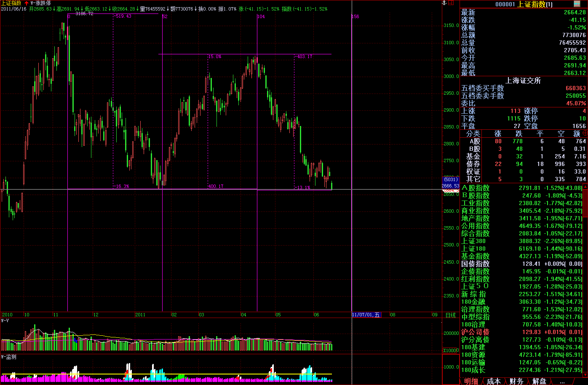The width and height of the screenshot is (588, 385).
Task: Click the scroll-up arrow of the index list
Action: 585,186
